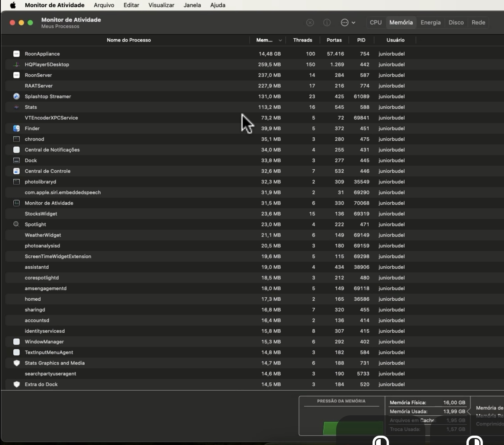The image size is (504, 445).
Task: Sort by Usuário column header
Action: [396, 40]
